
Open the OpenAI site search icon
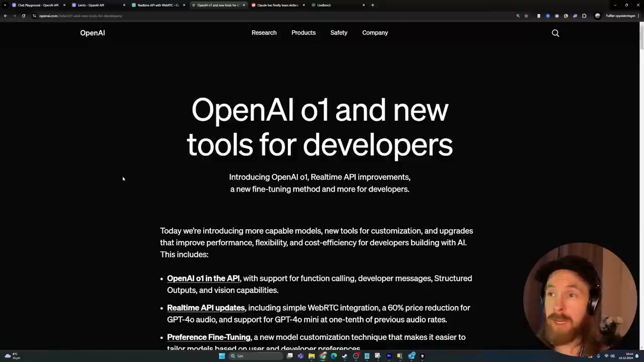coord(555,33)
